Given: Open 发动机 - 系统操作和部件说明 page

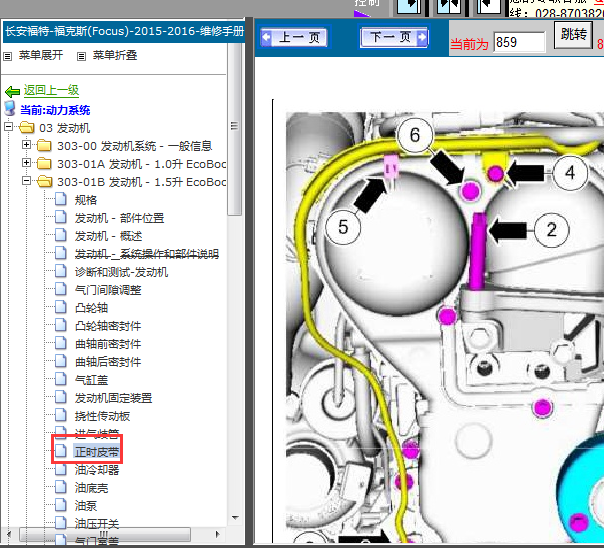Looking at the screenshot, I should tap(147, 254).
